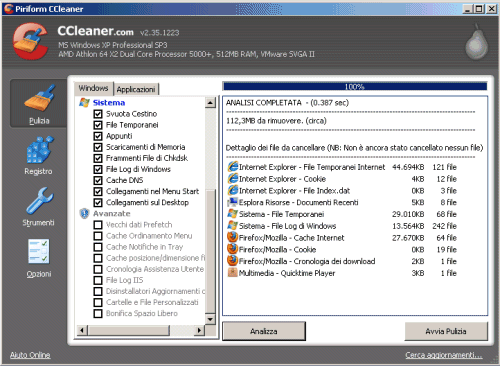This screenshot has width=500, height=366.
Task: Toggle File Log di Windows checkbox
Action: (x=98, y=169)
